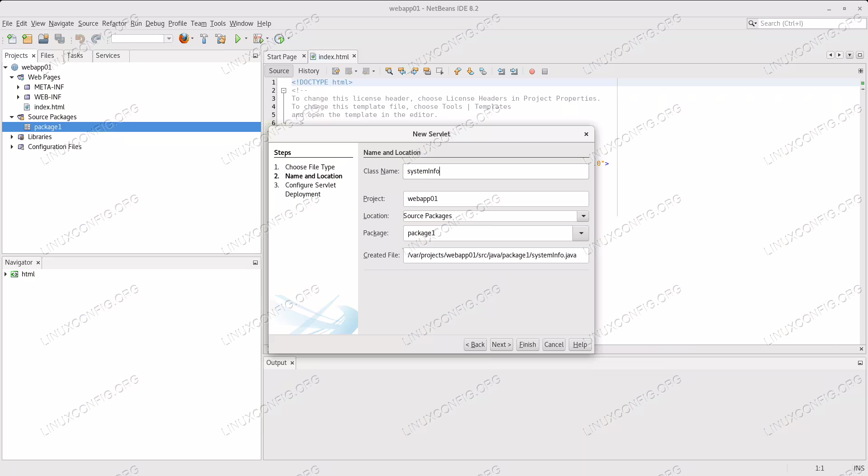Screen dimensions: 868x476
Task: Collapse the comment fold on line 2
Action: tap(283, 90)
